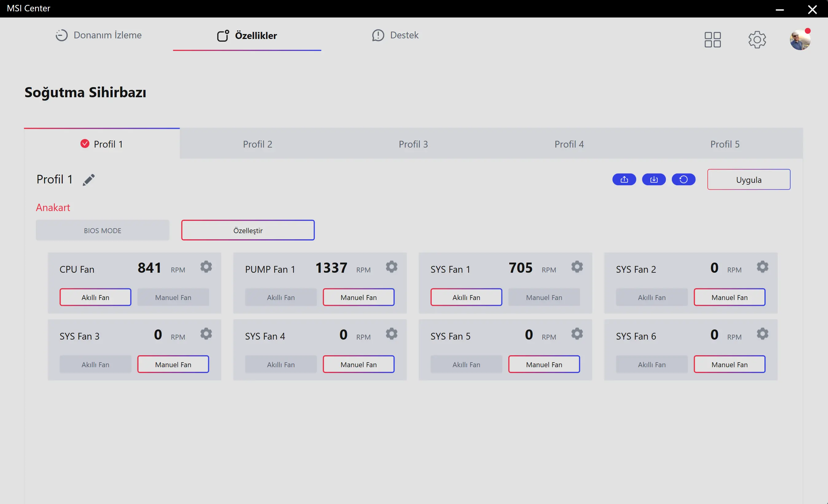This screenshot has width=828, height=504.
Task: Switch to the Profil 2 tab
Action: pos(257,144)
